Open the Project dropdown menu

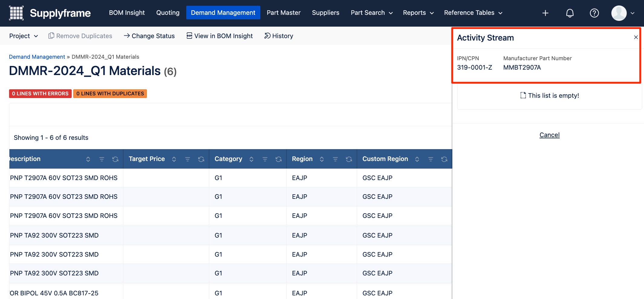click(x=24, y=36)
